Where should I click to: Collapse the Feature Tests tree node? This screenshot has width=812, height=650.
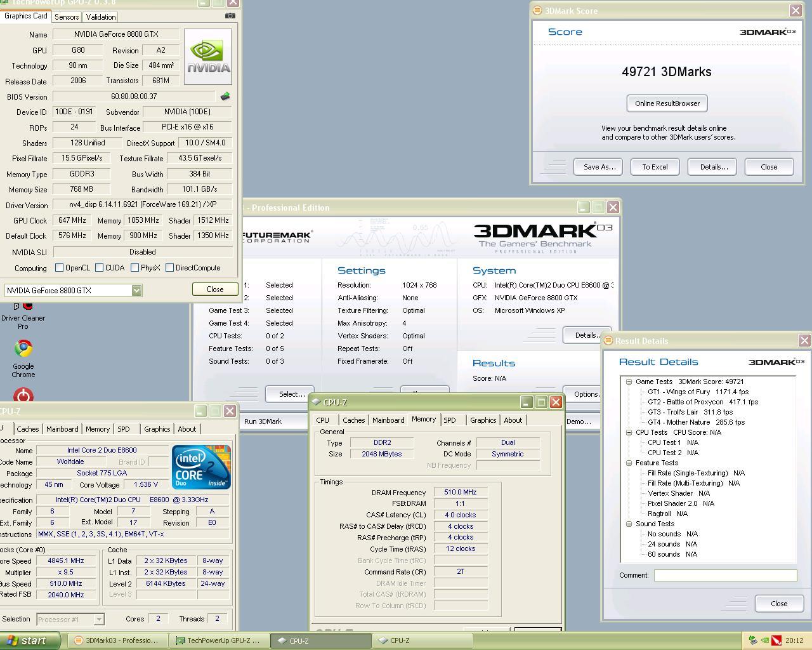tap(629, 463)
